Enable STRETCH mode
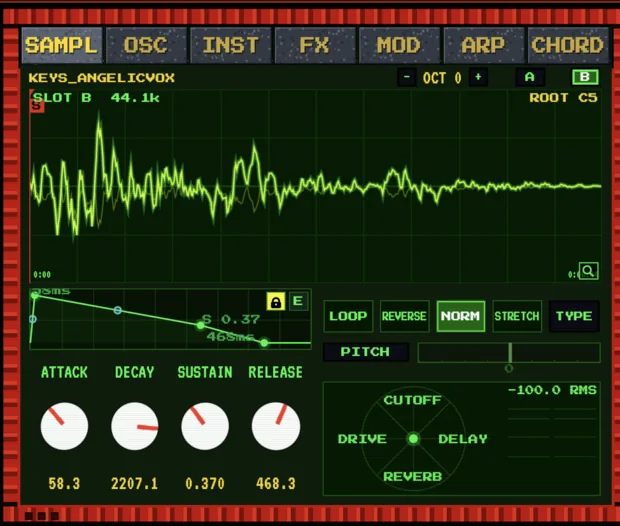This screenshot has width=620, height=526. pos(517,316)
